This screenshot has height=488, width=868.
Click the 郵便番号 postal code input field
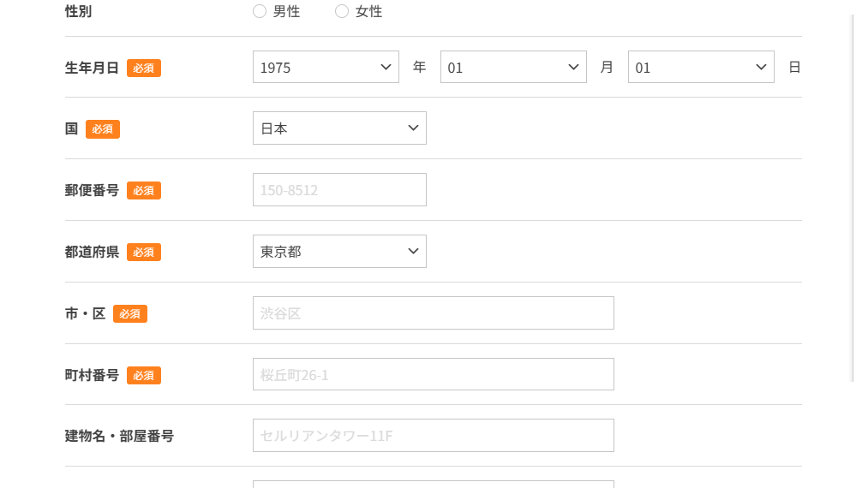[x=339, y=190]
